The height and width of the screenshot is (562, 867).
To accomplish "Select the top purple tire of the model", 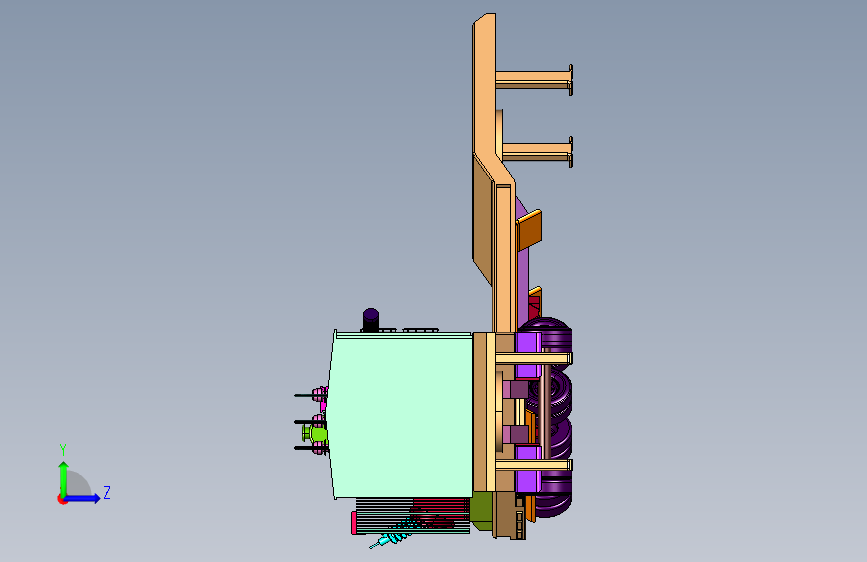I will coord(554,339).
